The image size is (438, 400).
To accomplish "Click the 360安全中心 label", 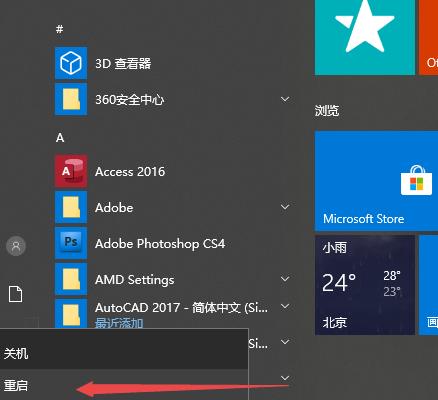I will [x=130, y=99].
